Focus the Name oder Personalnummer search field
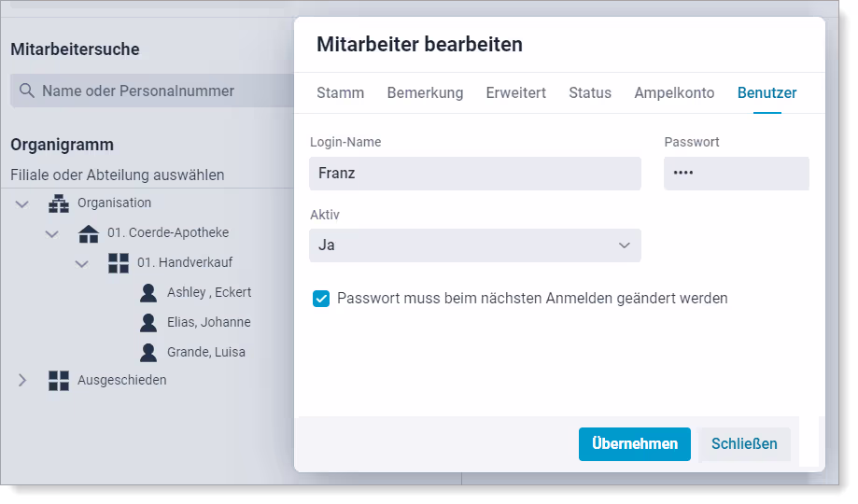The image size is (858, 504). pyautogui.click(x=152, y=91)
